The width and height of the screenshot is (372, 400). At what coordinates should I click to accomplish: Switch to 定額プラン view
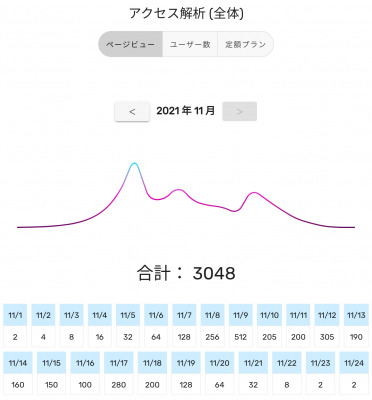246,44
